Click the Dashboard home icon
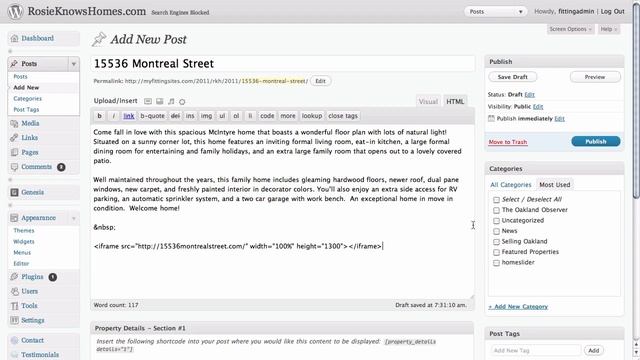This screenshot has height=360, width=640. (15, 38)
